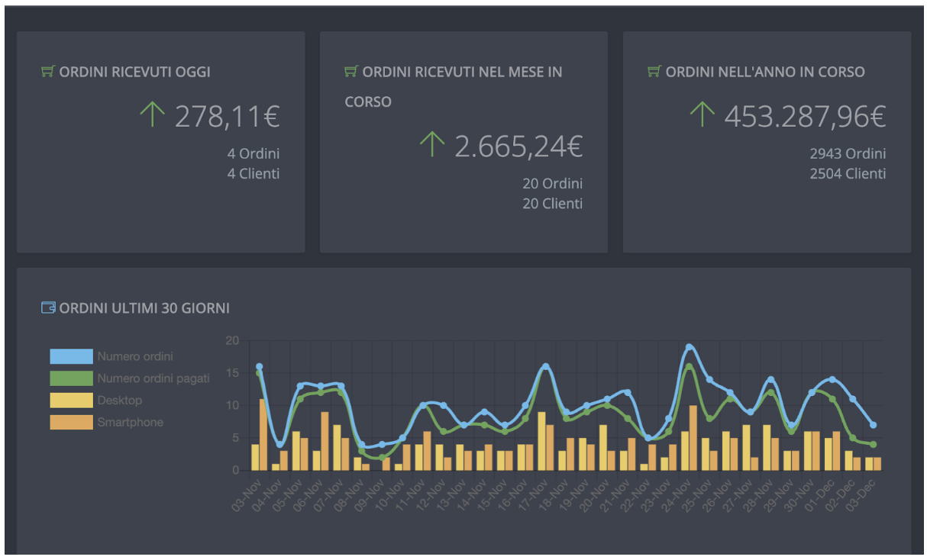
Task: Click the orange Smartphone legend swatch
Action: [x=71, y=422]
